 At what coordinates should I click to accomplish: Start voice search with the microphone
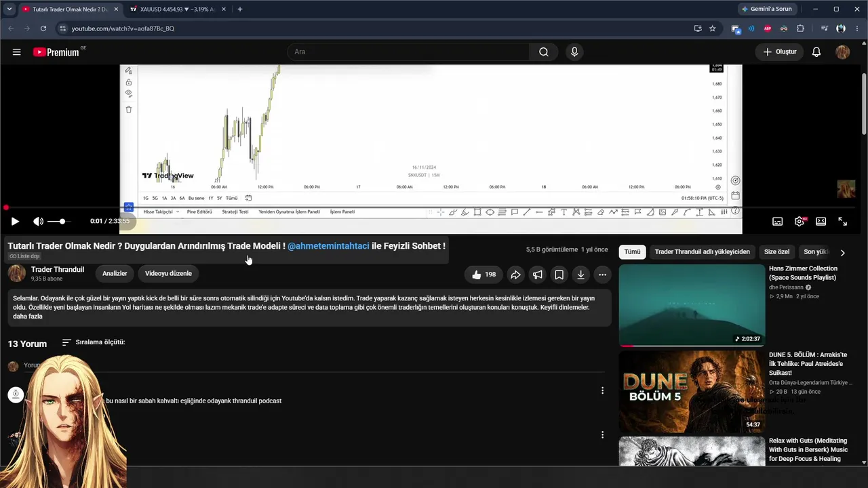pos(574,52)
